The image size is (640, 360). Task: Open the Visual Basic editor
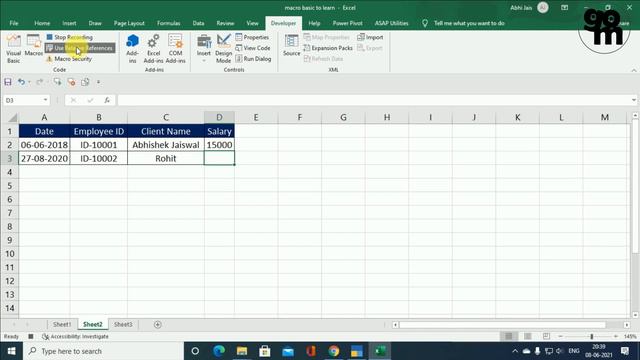click(13, 48)
